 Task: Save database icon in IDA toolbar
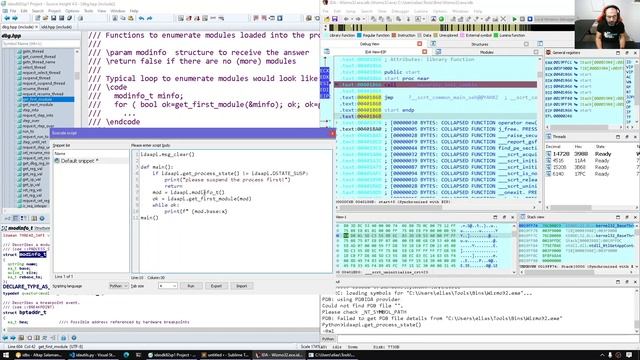tap(335, 19)
